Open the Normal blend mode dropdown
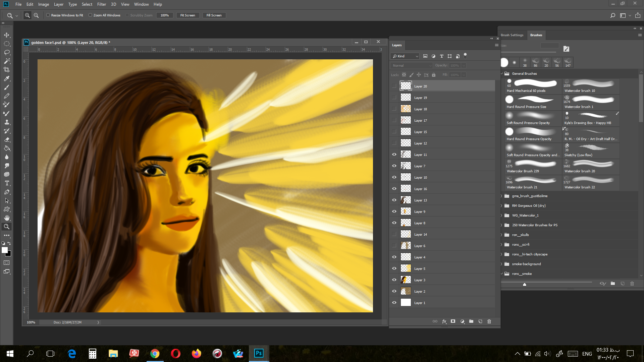The width and height of the screenshot is (644, 362). click(x=412, y=66)
